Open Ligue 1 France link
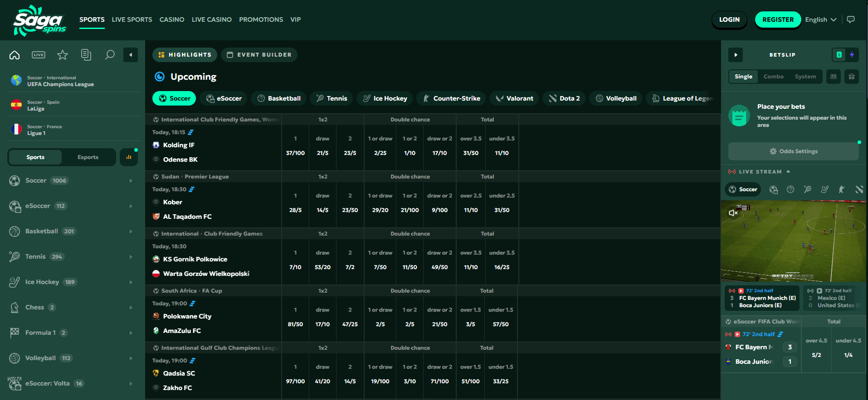868x400 pixels. pyautogui.click(x=74, y=130)
